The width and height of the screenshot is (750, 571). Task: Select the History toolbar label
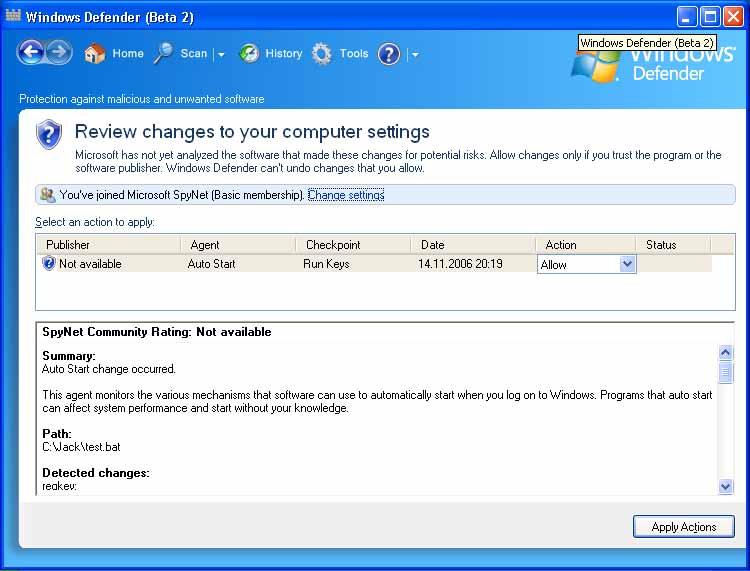[x=284, y=54]
